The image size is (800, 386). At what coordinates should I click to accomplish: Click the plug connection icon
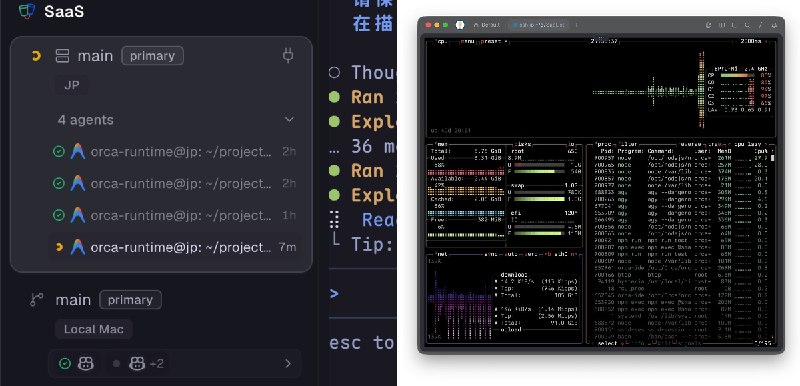point(288,56)
